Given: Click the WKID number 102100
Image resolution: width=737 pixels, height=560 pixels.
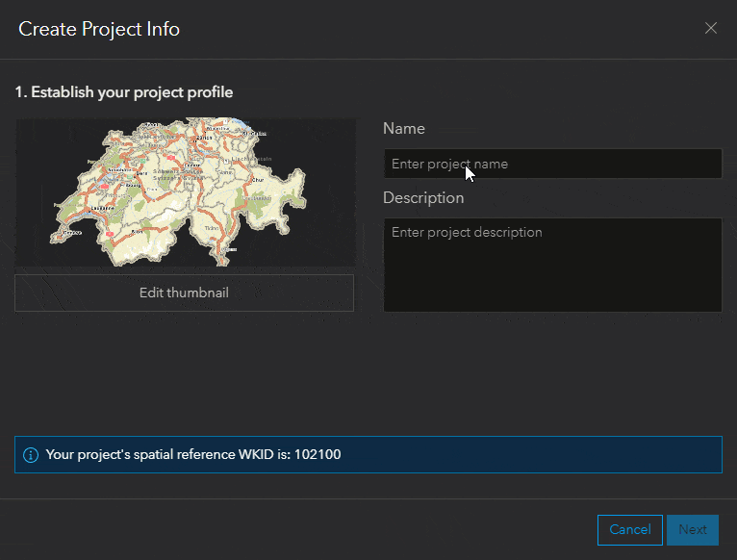Looking at the screenshot, I should coord(318,454).
